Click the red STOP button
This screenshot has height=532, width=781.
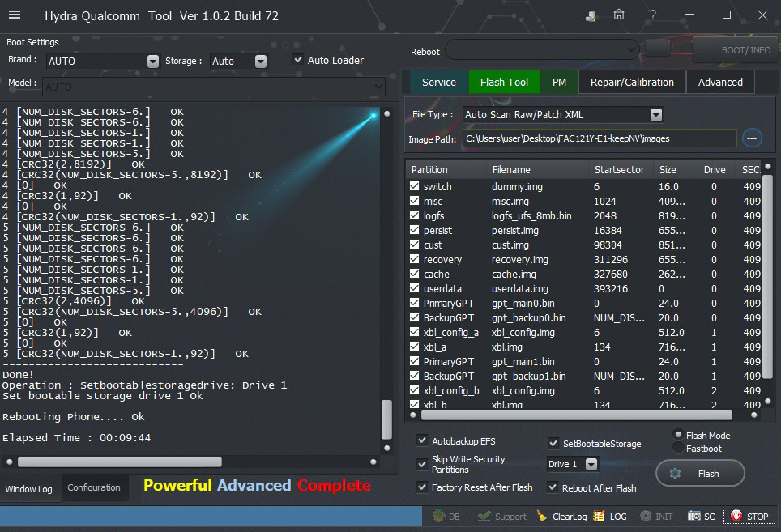tap(749, 517)
